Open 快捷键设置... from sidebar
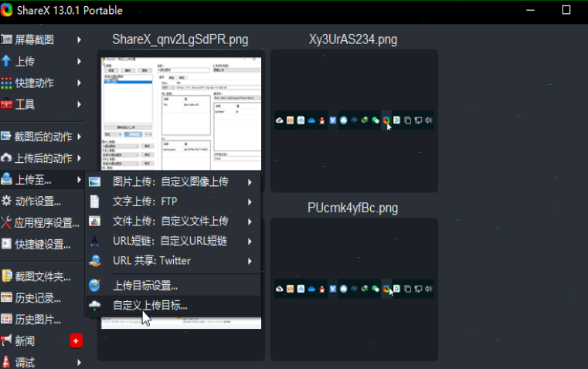Image resolution: width=588 pixels, height=369 pixels. click(x=42, y=244)
